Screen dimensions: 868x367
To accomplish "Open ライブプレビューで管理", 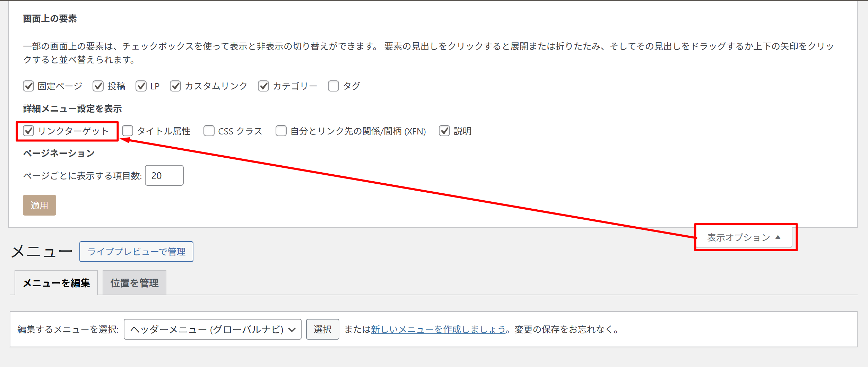I will pos(136,252).
